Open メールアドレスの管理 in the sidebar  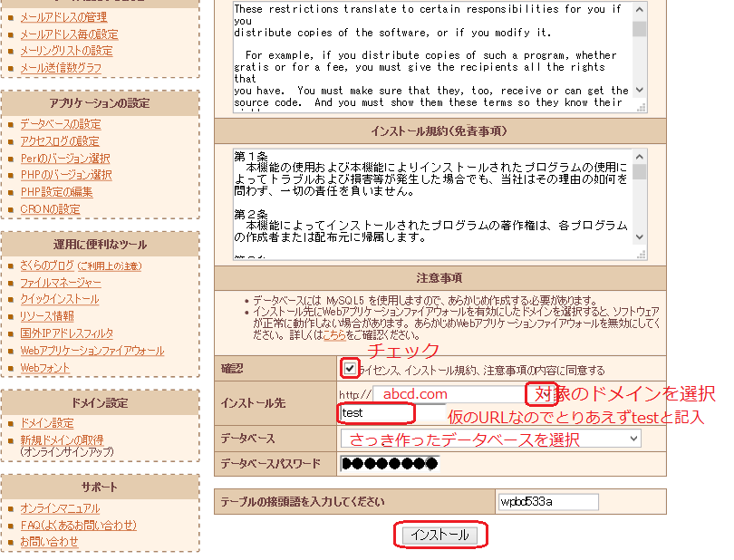point(63,17)
